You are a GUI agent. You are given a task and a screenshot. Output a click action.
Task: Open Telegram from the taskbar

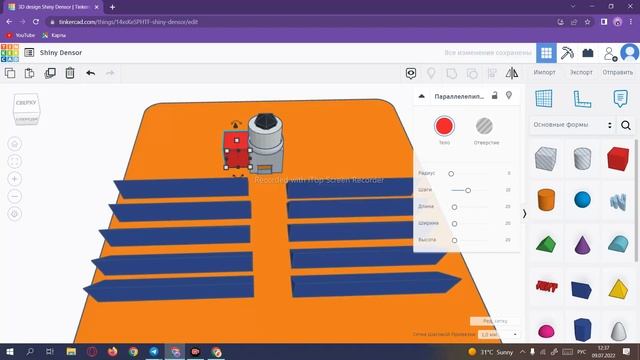(154, 351)
